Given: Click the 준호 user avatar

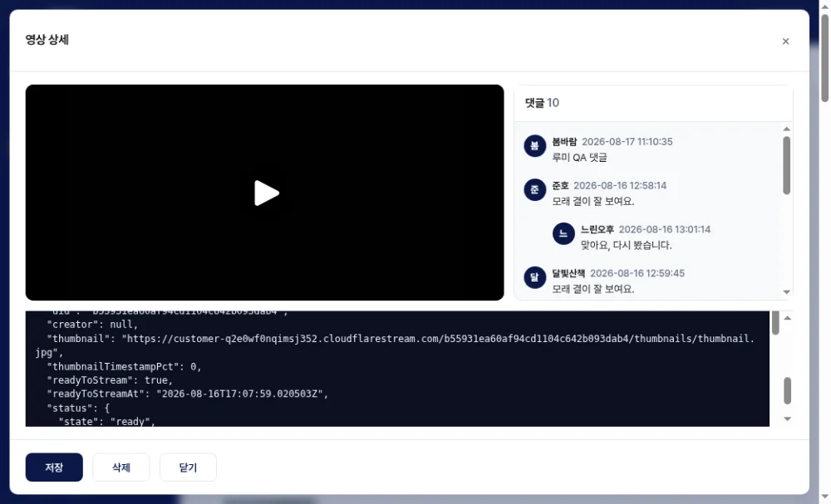Looking at the screenshot, I should point(534,189).
